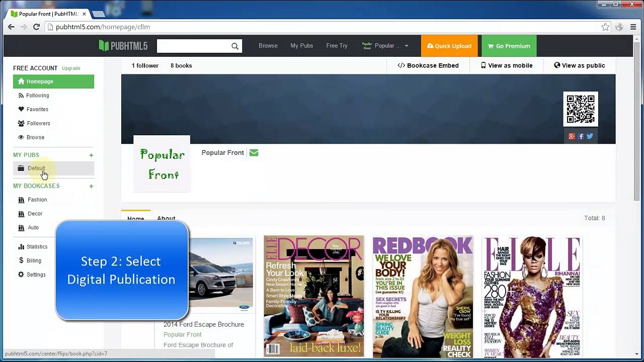Reload the page with the refresh icon

(36, 27)
